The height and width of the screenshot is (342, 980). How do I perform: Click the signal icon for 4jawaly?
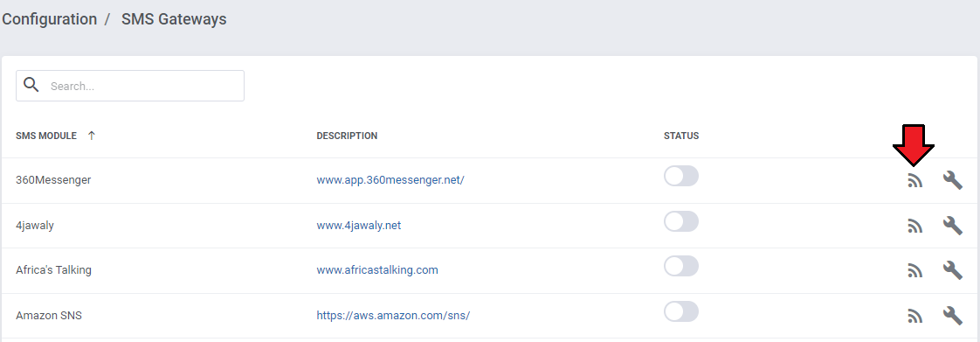pos(915,227)
